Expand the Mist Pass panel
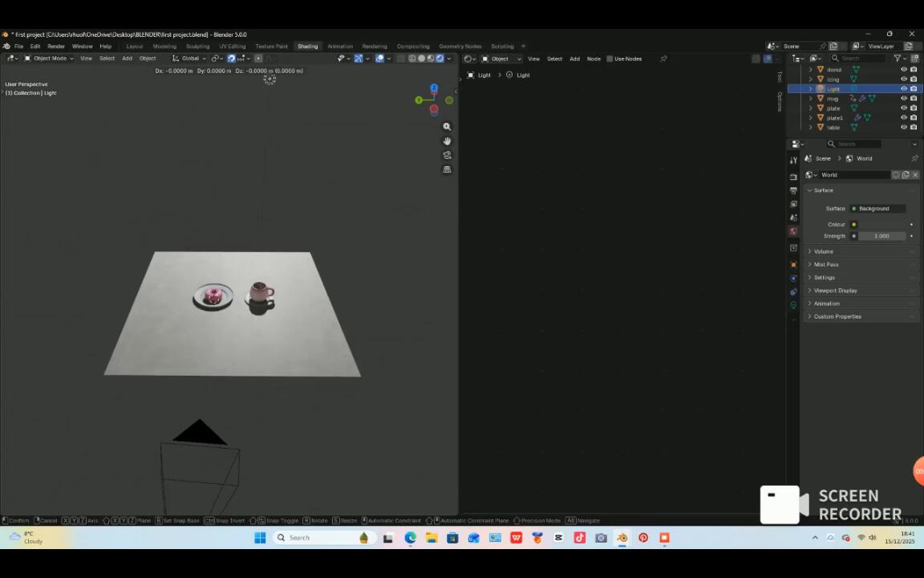 click(x=826, y=264)
